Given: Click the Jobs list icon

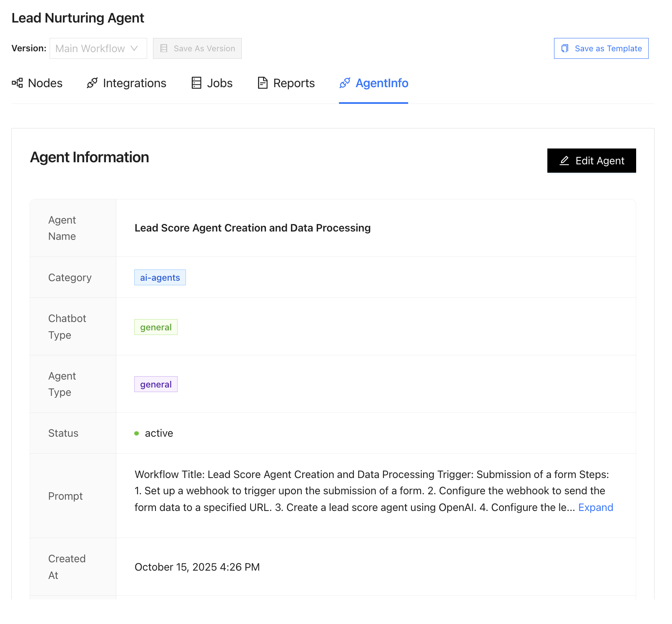Looking at the screenshot, I should (196, 83).
